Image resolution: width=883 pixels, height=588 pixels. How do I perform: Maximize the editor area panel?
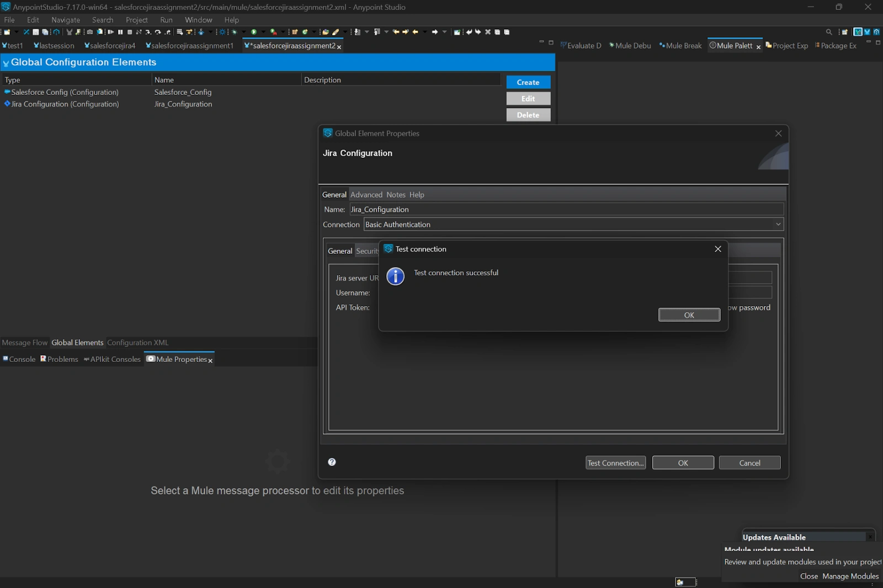(x=550, y=42)
